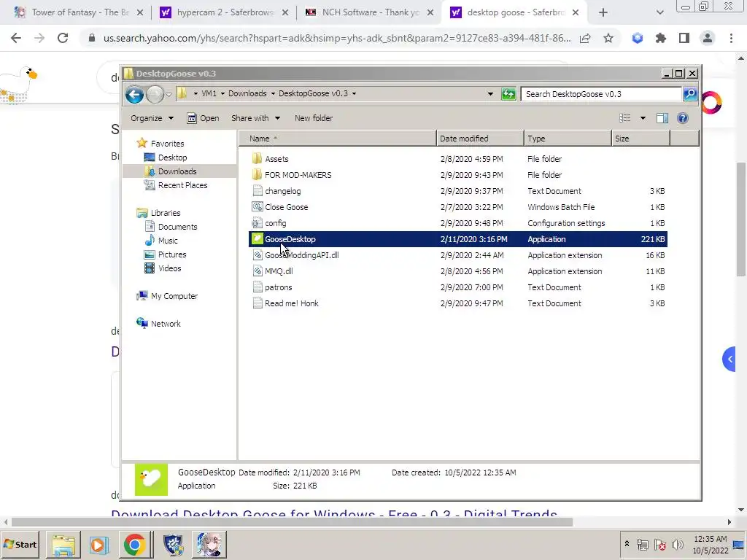Click the MMQ.dll file icon
Screen dimensions: 747x560
click(258, 271)
